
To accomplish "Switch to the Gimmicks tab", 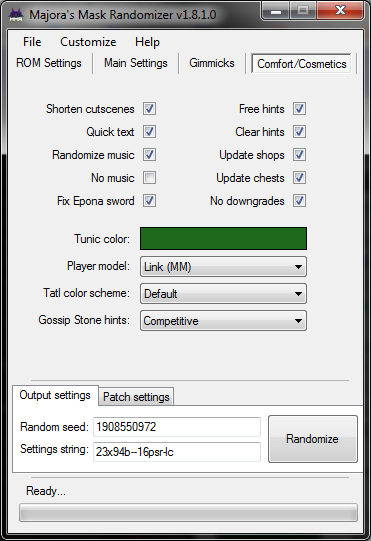I will coord(212,63).
